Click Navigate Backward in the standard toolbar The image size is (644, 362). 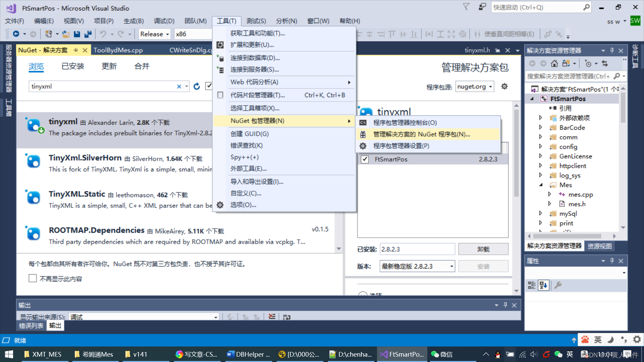coord(16,34)
